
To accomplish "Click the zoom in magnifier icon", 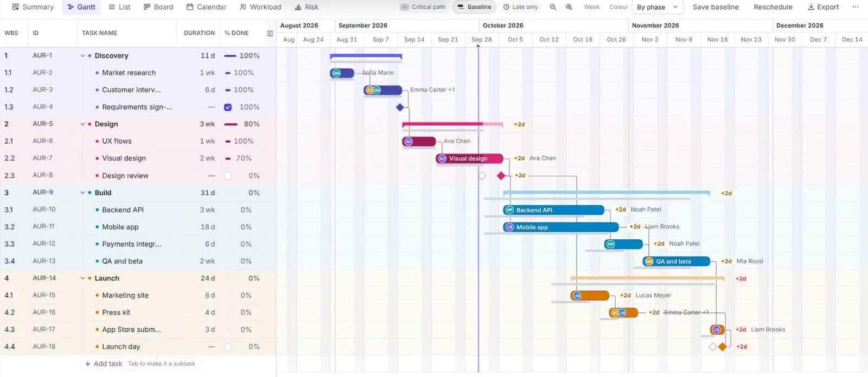I will click(x=569, y=7).
